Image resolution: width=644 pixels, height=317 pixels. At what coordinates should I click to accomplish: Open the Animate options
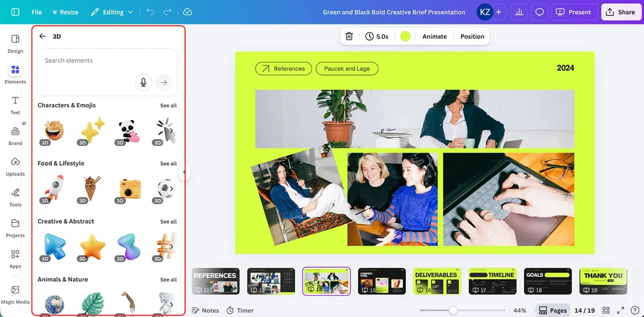click(435, 36)
